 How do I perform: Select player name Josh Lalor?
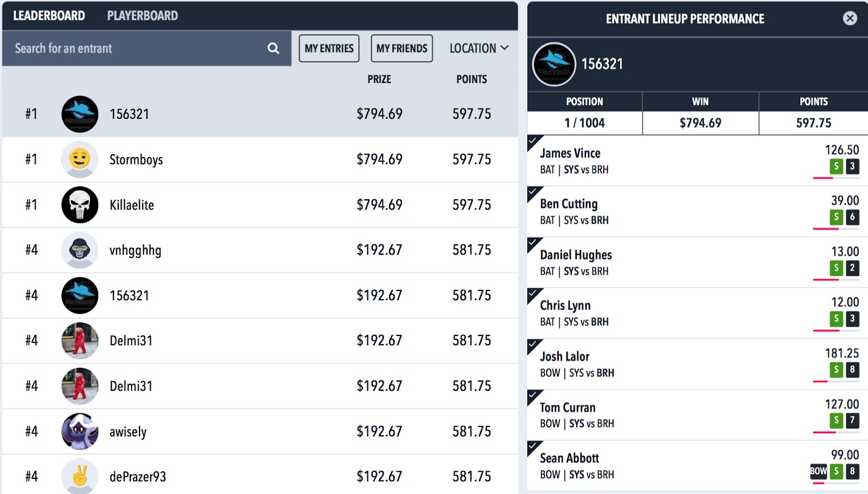(565, 357)
